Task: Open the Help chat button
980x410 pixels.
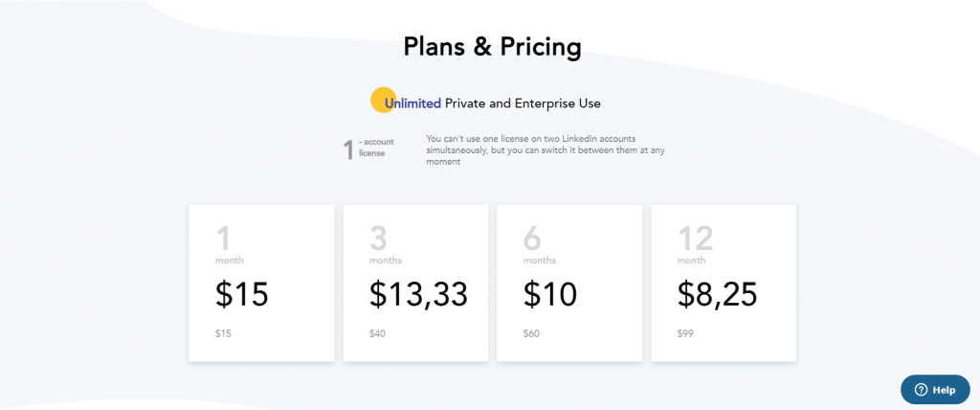Action: pos(935,389)
